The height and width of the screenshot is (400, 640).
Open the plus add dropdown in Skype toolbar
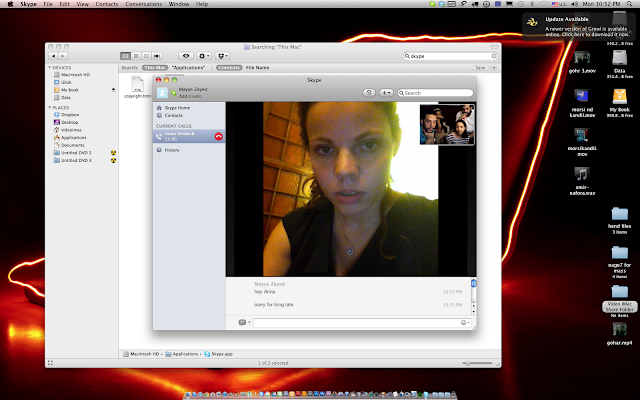(386, 93)
